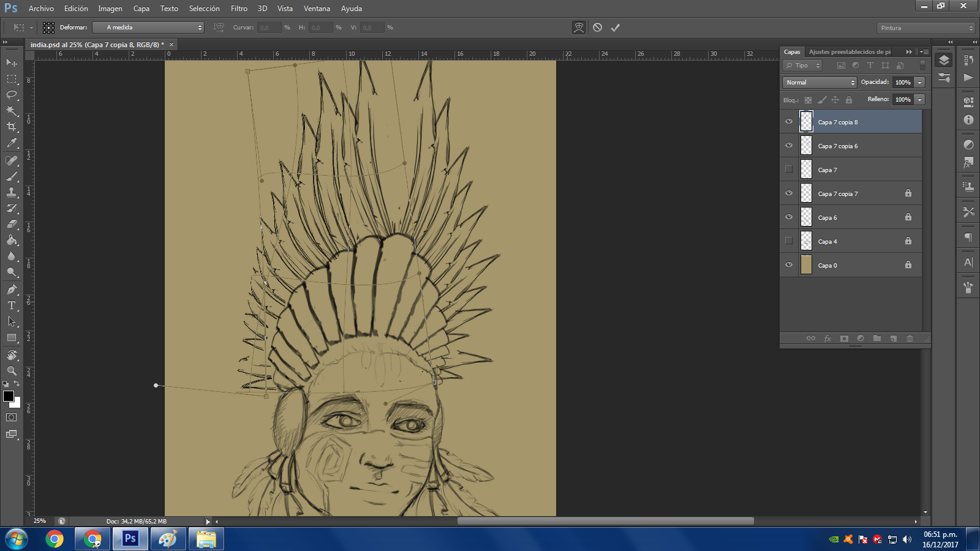Switch to Ajustes preestablecidos de pincel tab
Image resolution: width=980 pixels, height=551 pixels.
850,52
